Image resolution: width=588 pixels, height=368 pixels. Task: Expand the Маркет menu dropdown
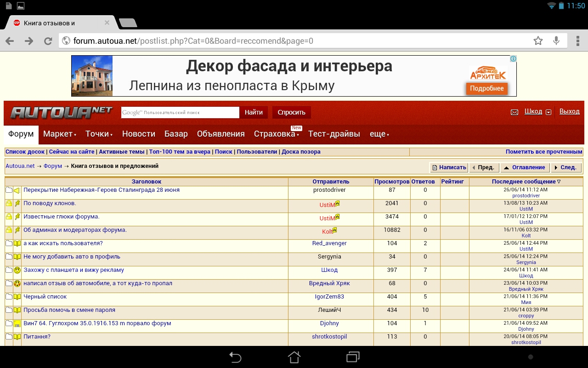coord(60,134)
